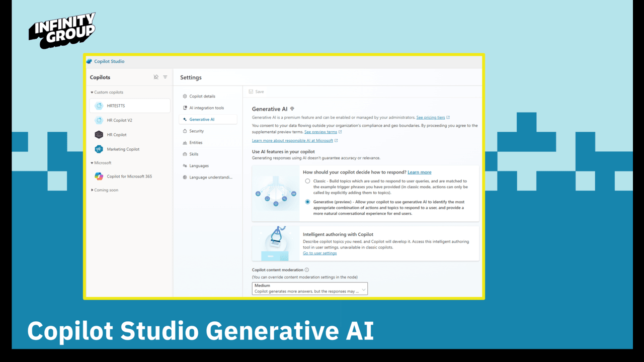Screen dimensions: 644x362
Task: Click external link icon after responsible AI link
Action: point(336,141)
